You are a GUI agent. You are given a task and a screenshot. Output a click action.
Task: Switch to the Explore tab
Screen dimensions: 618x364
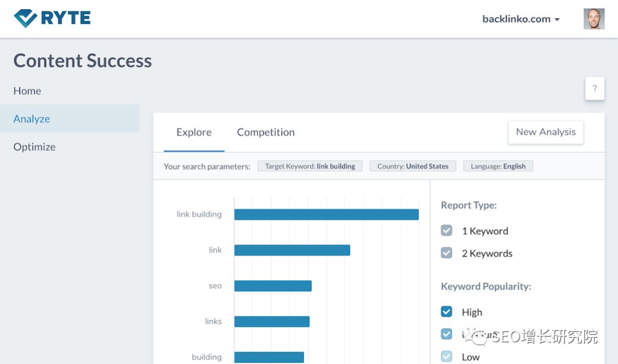click(x=194, y=133)
